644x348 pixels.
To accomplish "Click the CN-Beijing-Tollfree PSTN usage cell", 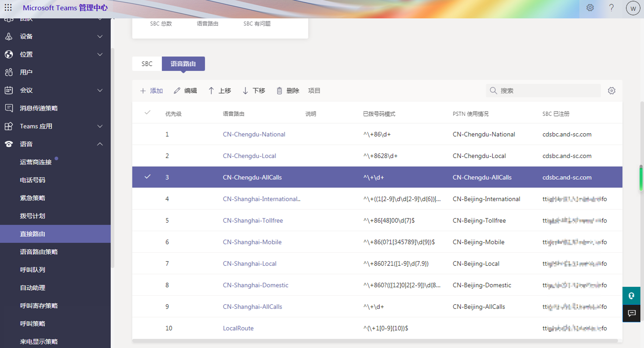I will (479, 221).
